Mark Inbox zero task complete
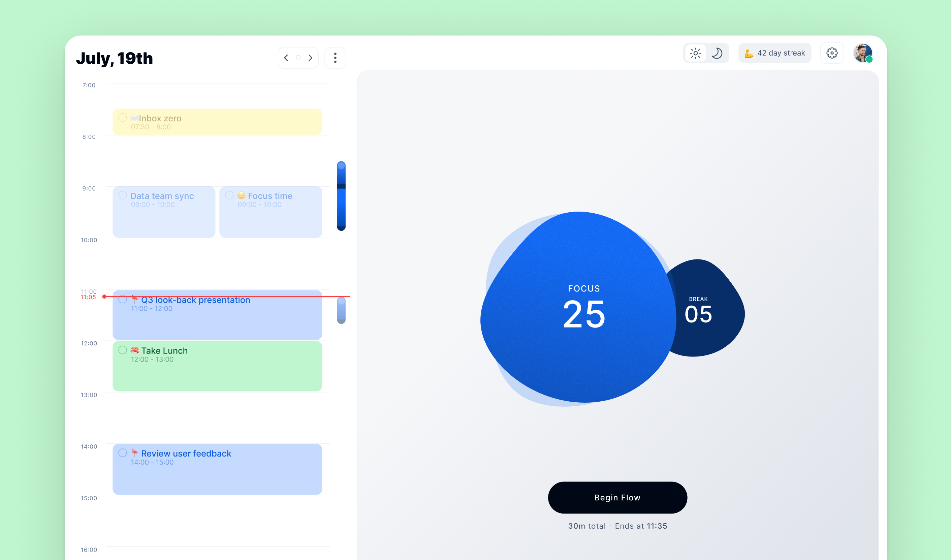 pos(123,118)
